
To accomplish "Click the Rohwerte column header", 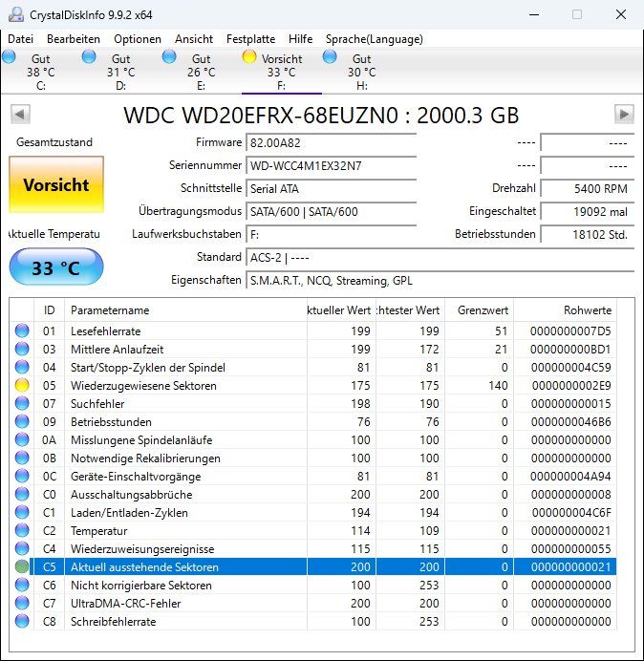I will [565, 310].
